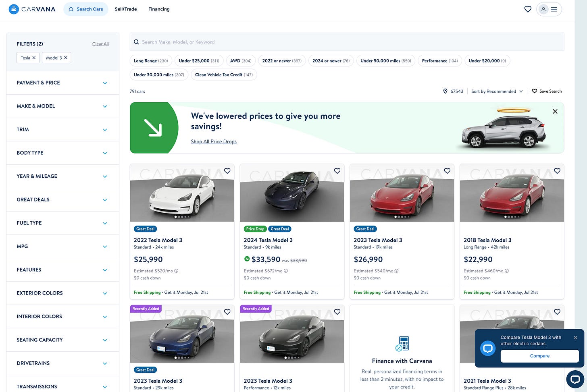Screen dimensions: 587x392
Task: Open the account profile menu
Action: click(549, 9)
